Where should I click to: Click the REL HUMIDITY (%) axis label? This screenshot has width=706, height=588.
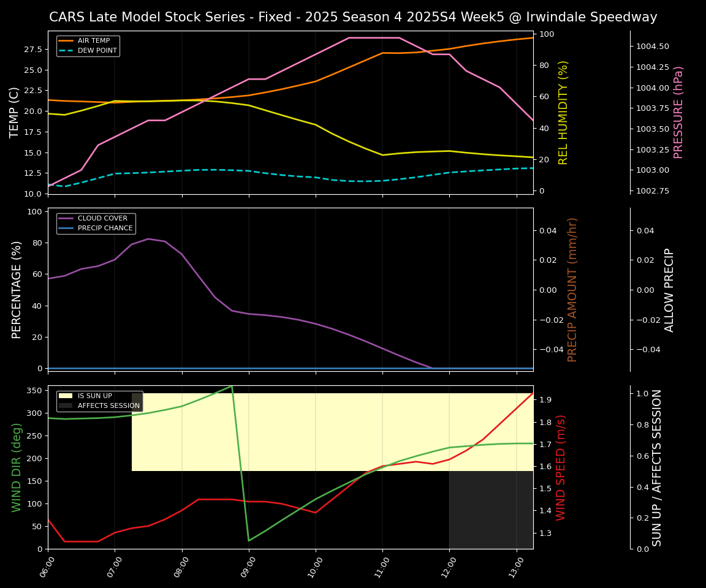(x=564, y=112)
